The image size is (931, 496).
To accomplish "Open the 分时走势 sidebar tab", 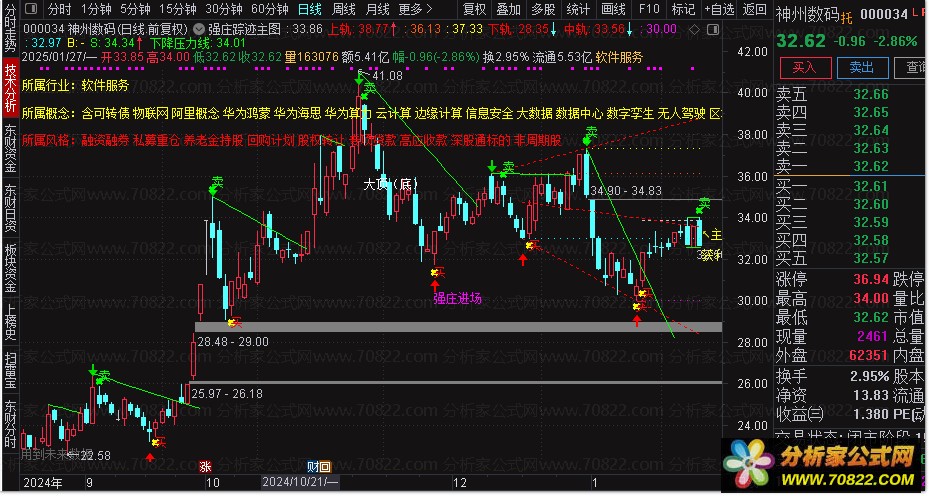I will (10, 28).
